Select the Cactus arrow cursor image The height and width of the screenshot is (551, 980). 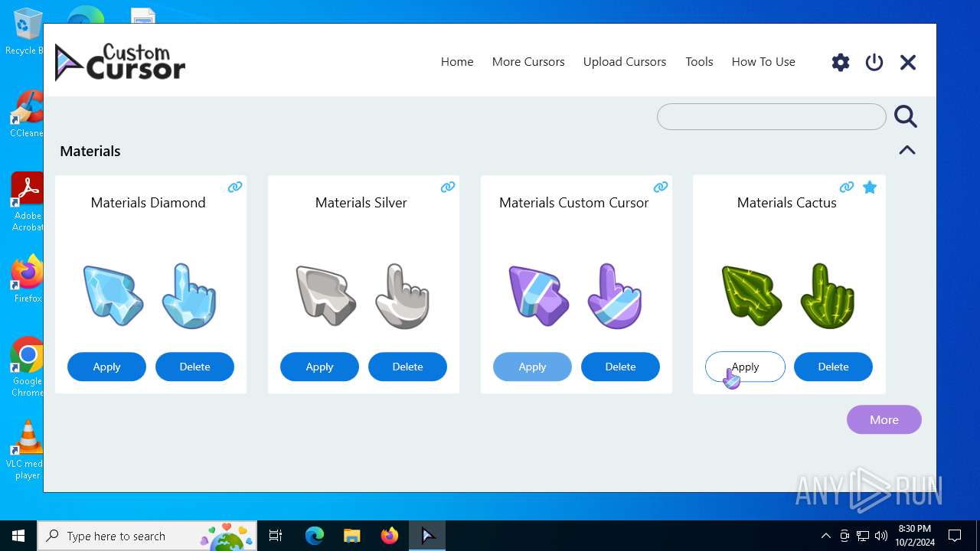(752, 295)
